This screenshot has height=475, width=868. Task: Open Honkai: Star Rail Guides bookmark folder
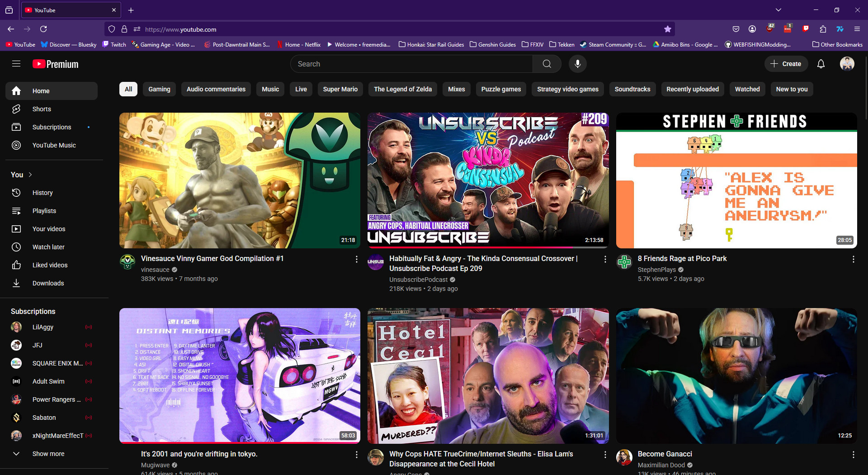[x=431, y=44]
